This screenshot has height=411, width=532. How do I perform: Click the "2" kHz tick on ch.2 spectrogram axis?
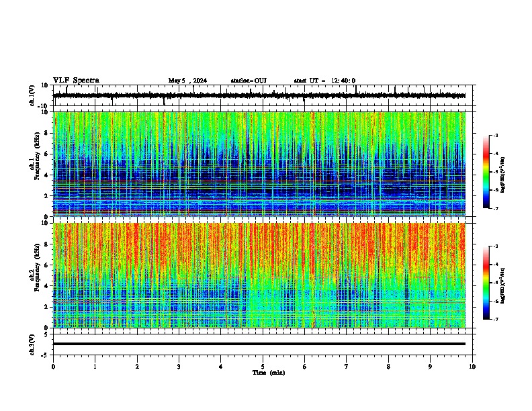coord(46,307)
